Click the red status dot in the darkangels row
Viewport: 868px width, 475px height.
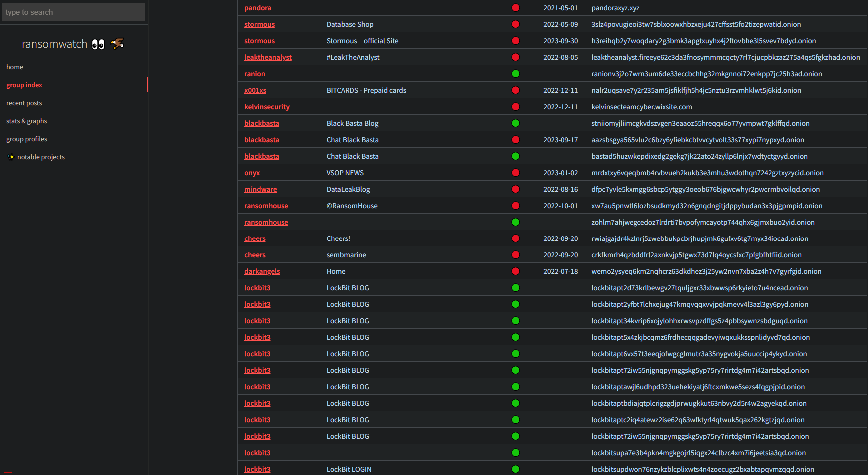516,271
